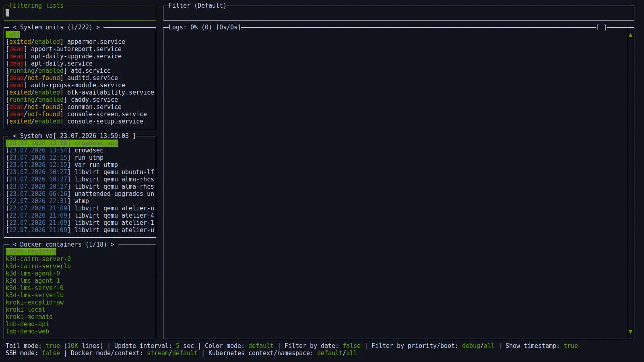Click the Tail mode 'true' value
Viewport: 644px width, 362px height.
pyautogui.click(x=53, y=346)
